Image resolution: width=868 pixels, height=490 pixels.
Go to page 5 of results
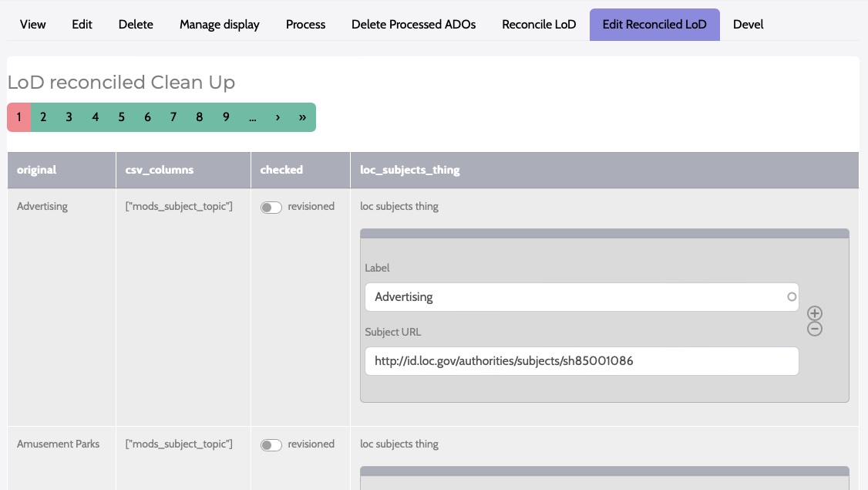121,117
